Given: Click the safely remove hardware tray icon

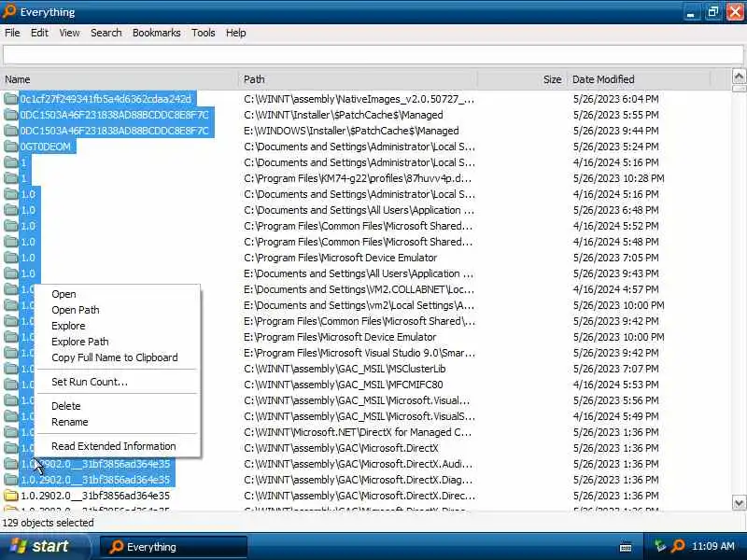Looking at the screenshot, I should 660,546.
